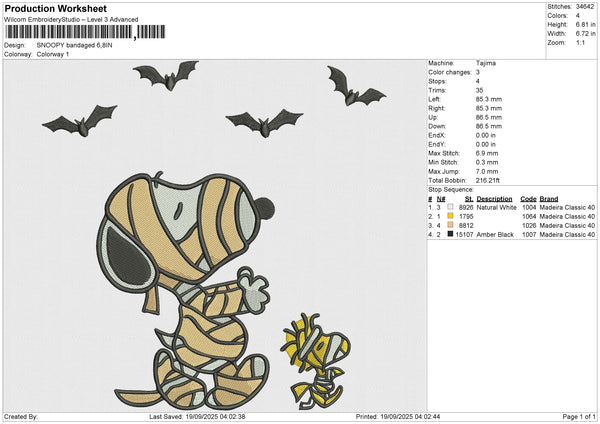Click the top-left bat above Snoopy
600x424 pixels.
pyautogui.click(x=166, y=75)
